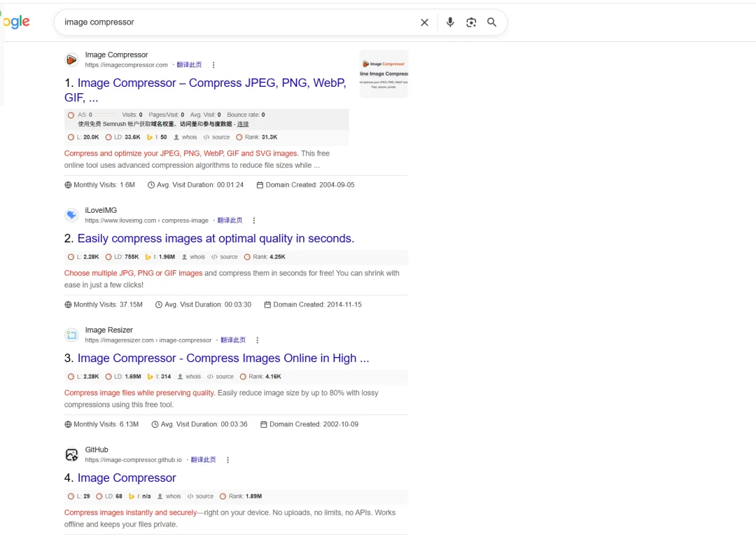Open the GitHub 'Image Compressor' result title
This screenshot has height=537, width=756.
pos(127,477)
